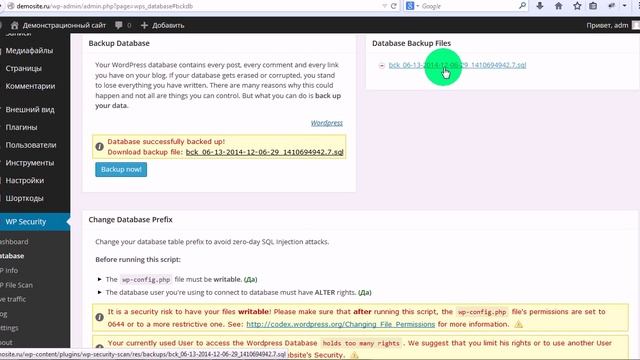Open the Привет, adm account menu
Screen dimensions: 640x360
point(607,25)
